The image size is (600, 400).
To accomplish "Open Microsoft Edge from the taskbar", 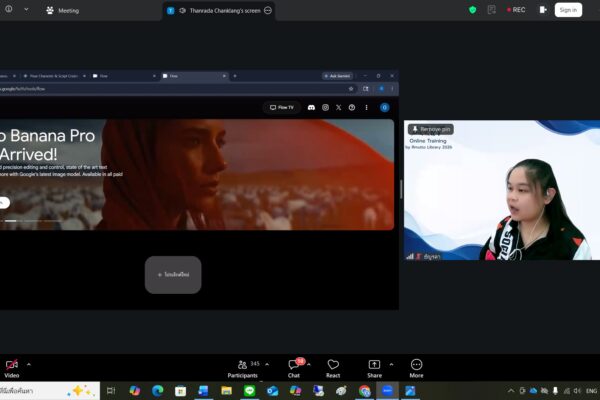I will 157,391.
